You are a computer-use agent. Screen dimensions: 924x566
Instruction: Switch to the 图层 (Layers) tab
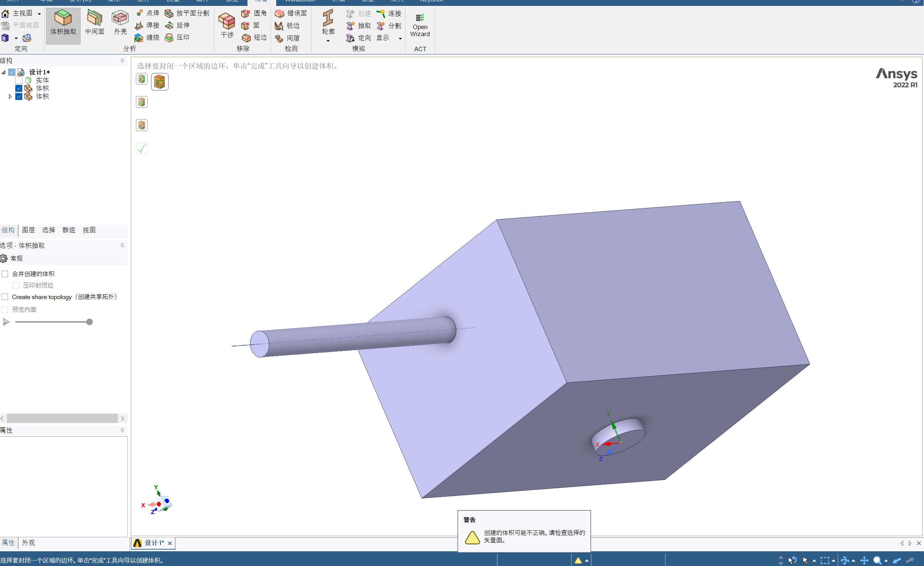click(28, 230)
